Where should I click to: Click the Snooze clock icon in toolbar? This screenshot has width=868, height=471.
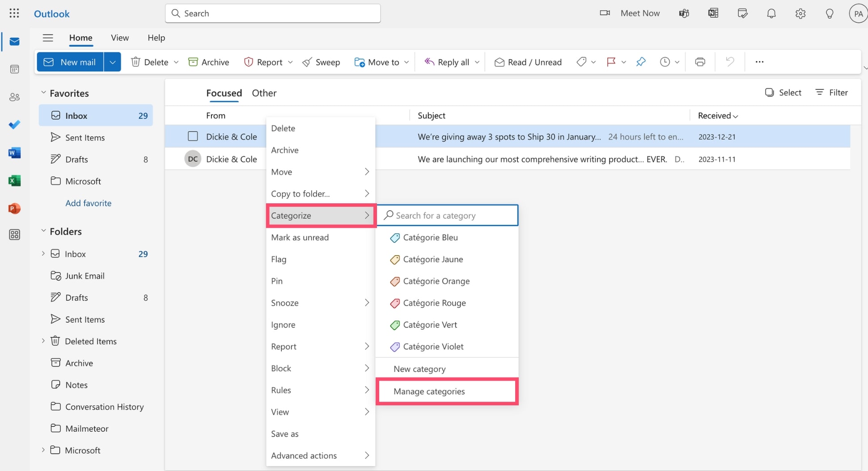tap(665, 62)
